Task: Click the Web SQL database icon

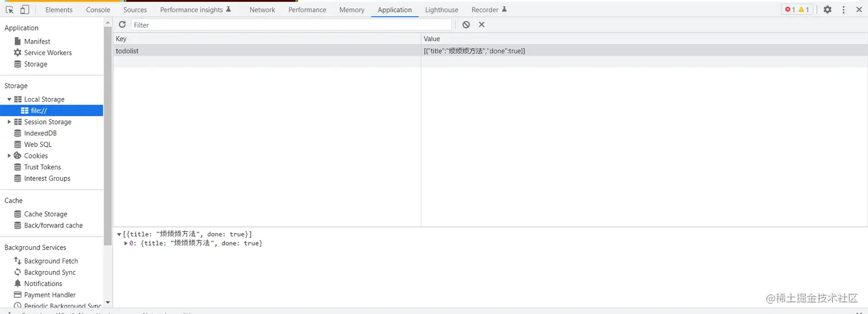Action: click(18, 144)
